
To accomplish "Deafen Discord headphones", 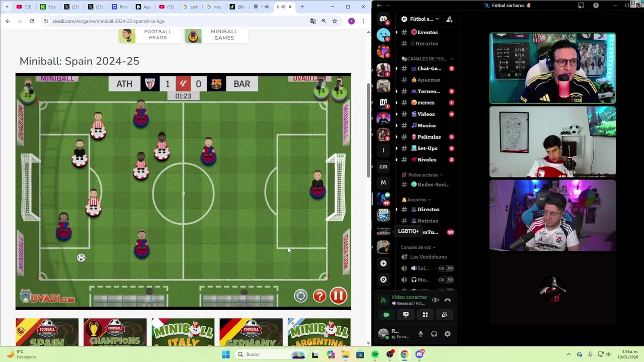I will pyautogui.click(x=434, y=334).
